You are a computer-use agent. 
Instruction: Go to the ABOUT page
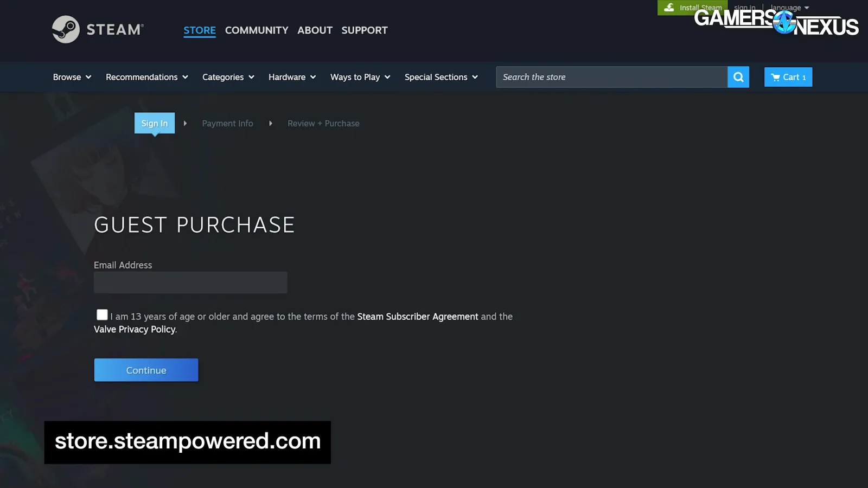(x=315, y=30)
